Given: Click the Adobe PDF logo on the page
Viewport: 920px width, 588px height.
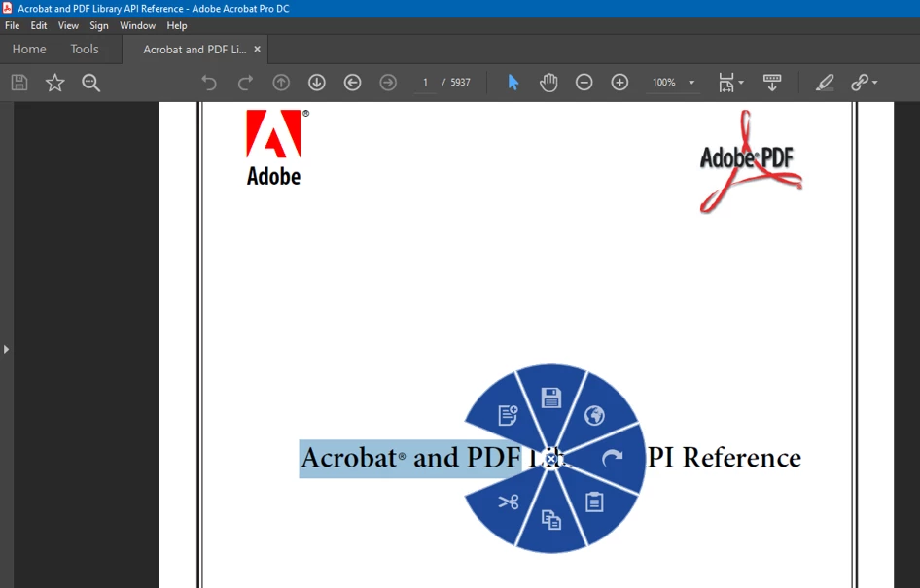Looking at the screenshot, I should [751, 161].
